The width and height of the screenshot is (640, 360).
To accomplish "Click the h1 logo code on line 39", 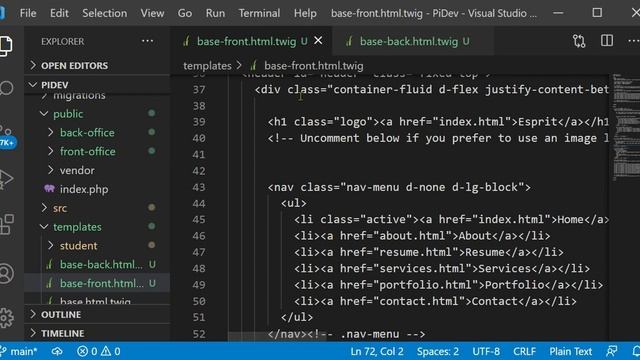I will tap(438, 122).
